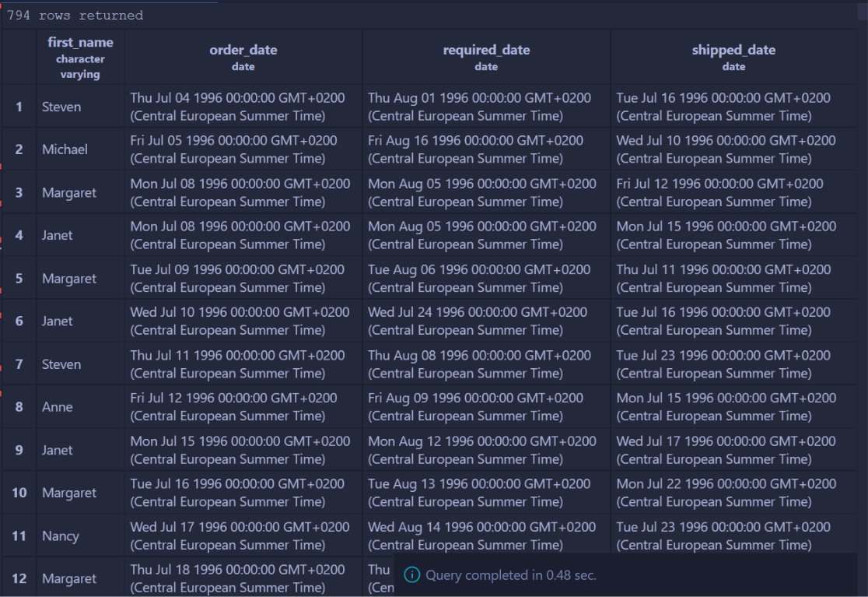Select row number 8
Viewport: 868px width, 597px height.
[x=19, y=406]
